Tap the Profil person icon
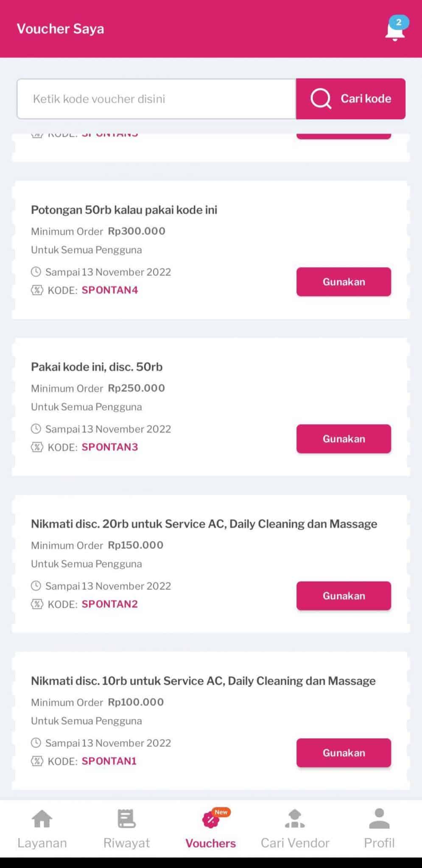Viewport: 422px width, 868px height. pos(379,818)
